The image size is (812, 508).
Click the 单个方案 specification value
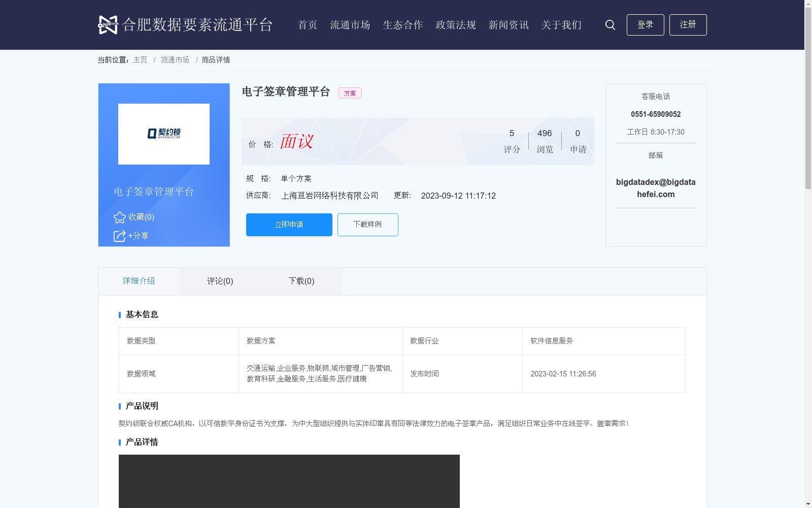(296, 179)
